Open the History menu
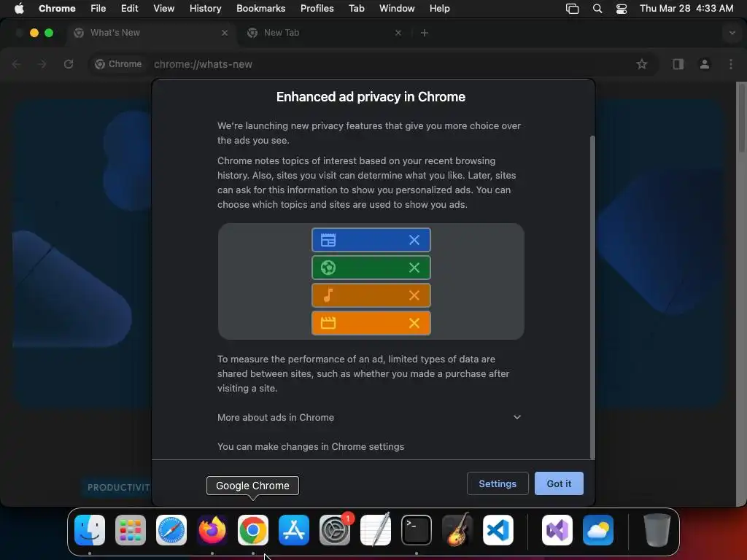 [x=205, y=8]
